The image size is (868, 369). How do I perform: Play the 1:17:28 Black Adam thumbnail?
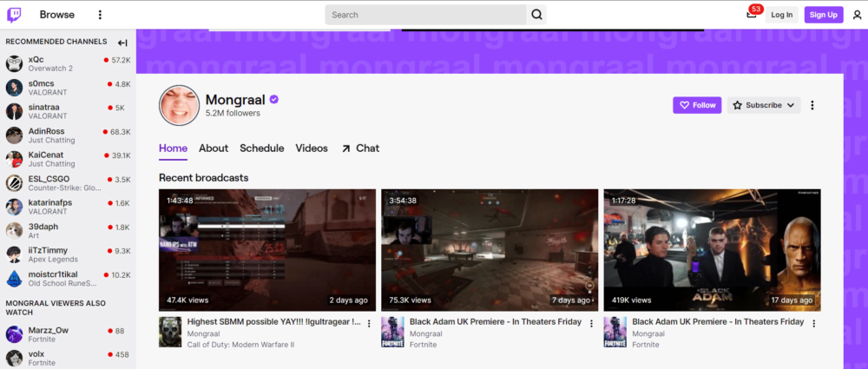(x=713, y=250)
